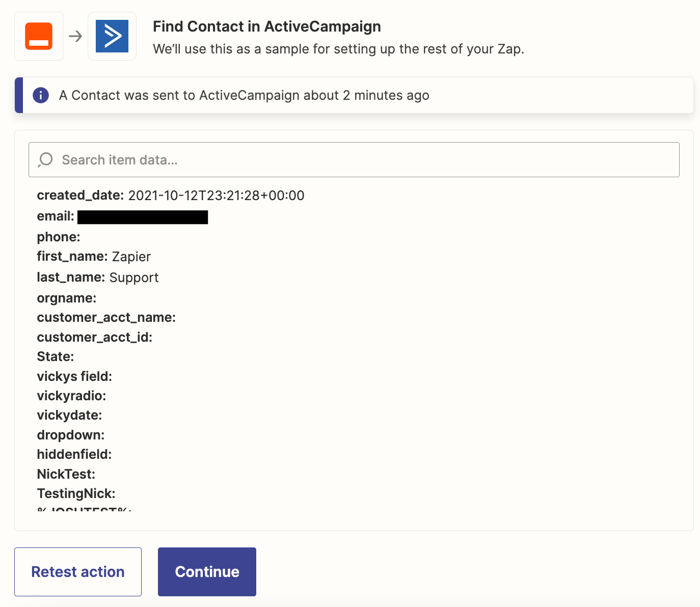This screenshot has width=700, height=607.
Task: Select the vickydate field row
Action: tap(69, 415)
